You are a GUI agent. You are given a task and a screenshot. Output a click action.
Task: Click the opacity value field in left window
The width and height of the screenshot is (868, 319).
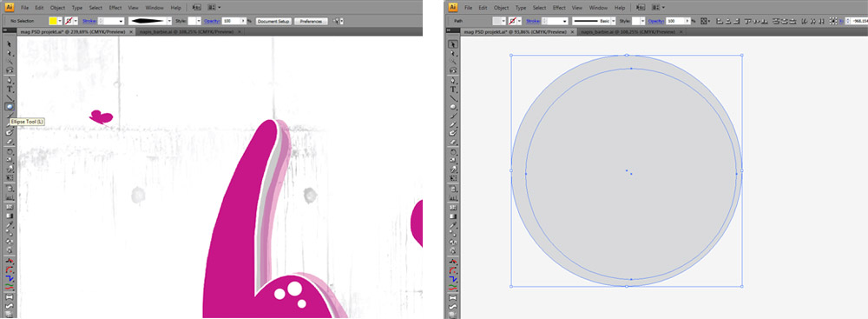pos(231,21)
